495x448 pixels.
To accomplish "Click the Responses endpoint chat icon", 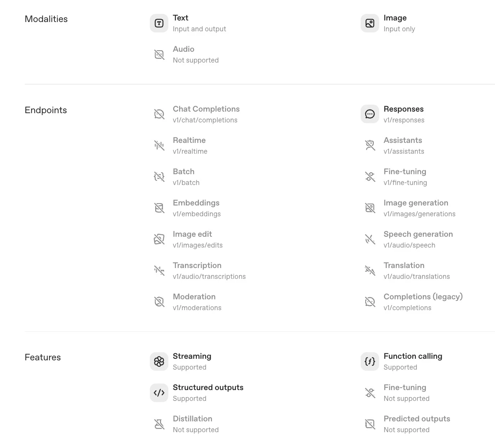I will click(370, 114).
